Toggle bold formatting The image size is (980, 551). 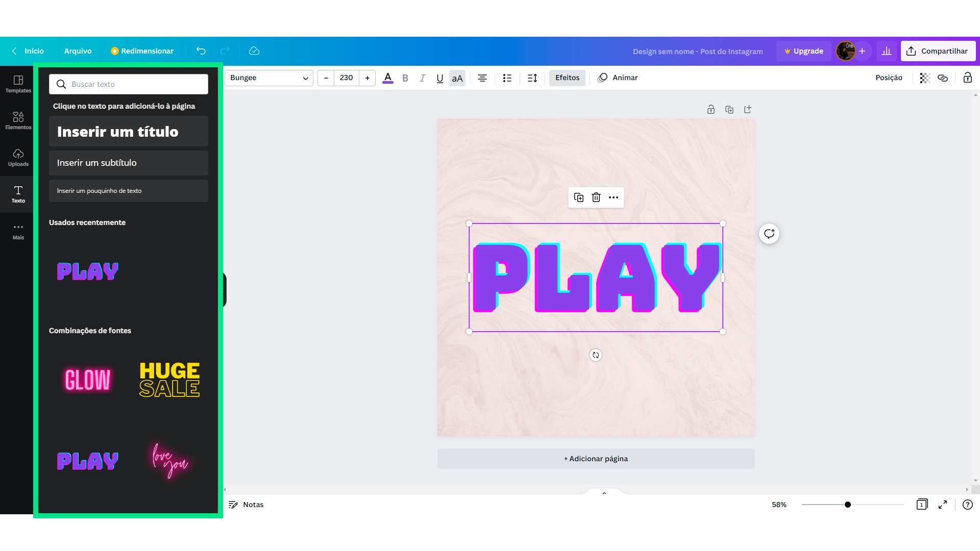[x=405, y=78]
